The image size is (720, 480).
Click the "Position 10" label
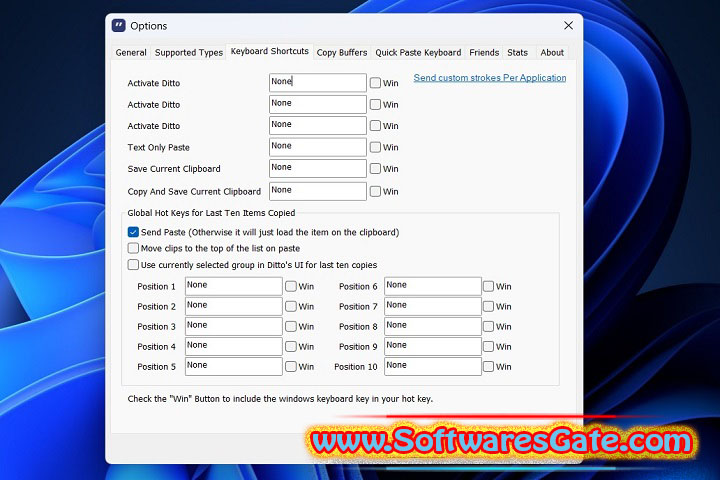tap(355, 367)
